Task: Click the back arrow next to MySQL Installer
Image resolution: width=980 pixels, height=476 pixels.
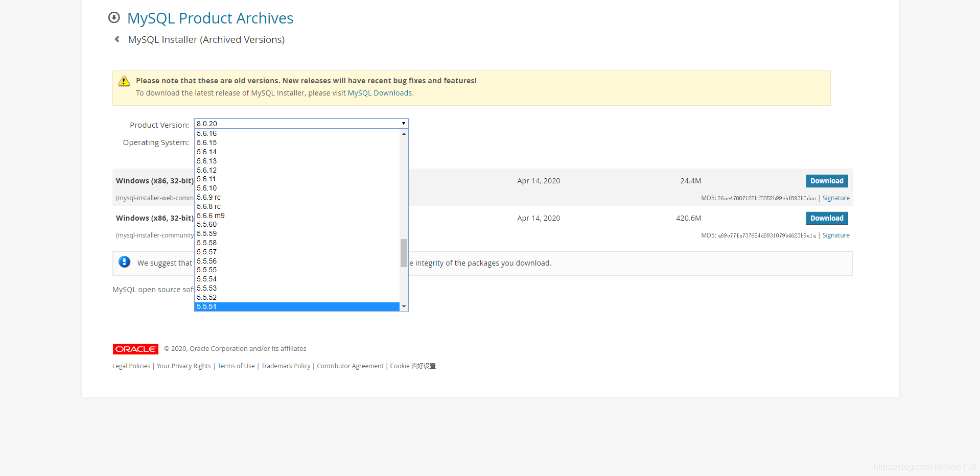Action: [117, 39]
